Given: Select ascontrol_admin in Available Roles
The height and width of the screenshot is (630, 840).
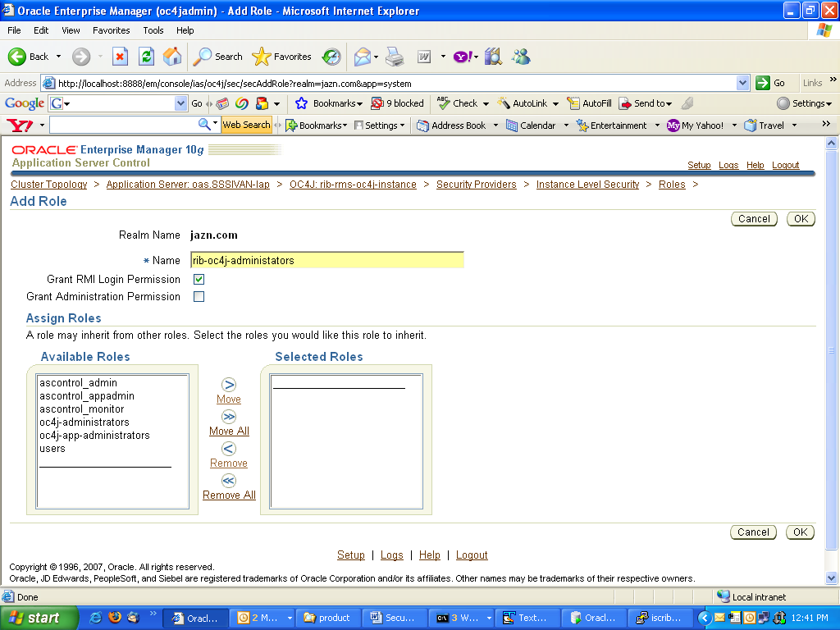Looking at the screenshot, I should pos(78,383).
